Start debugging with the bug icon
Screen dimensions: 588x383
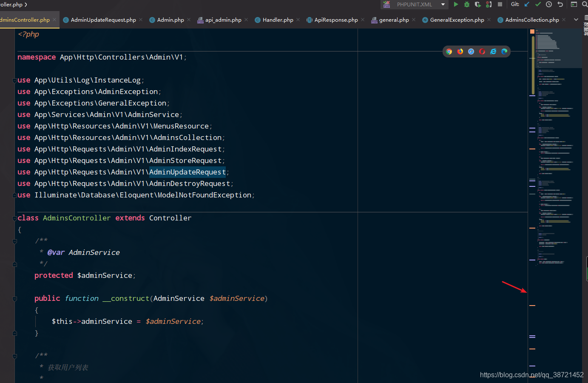(x=467, y=4)
